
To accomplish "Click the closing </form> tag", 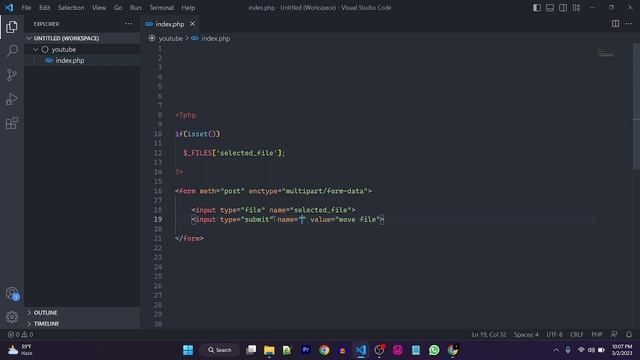I will tap(189, 238).
